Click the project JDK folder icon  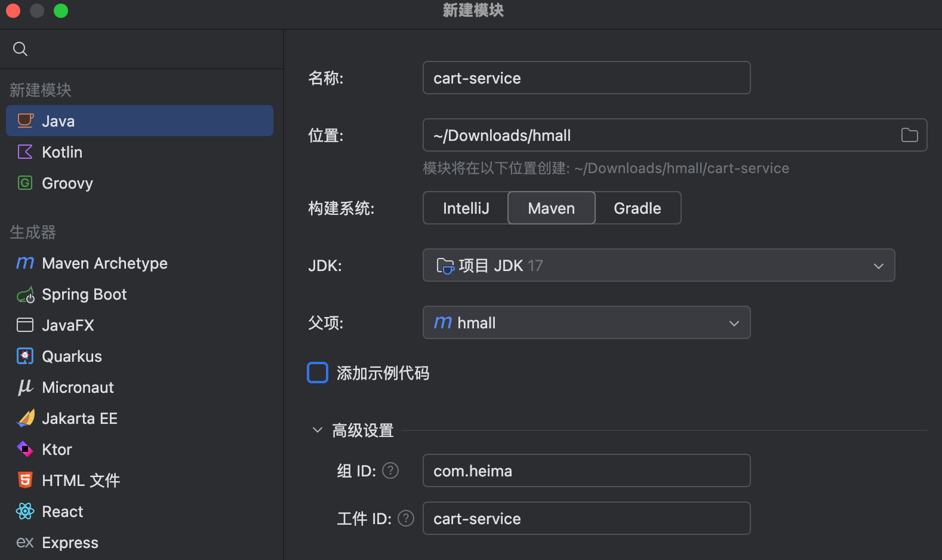point(445,266)
